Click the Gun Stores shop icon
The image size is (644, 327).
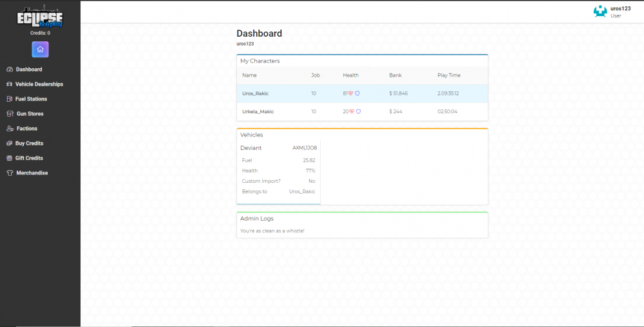tap(10, 114)
